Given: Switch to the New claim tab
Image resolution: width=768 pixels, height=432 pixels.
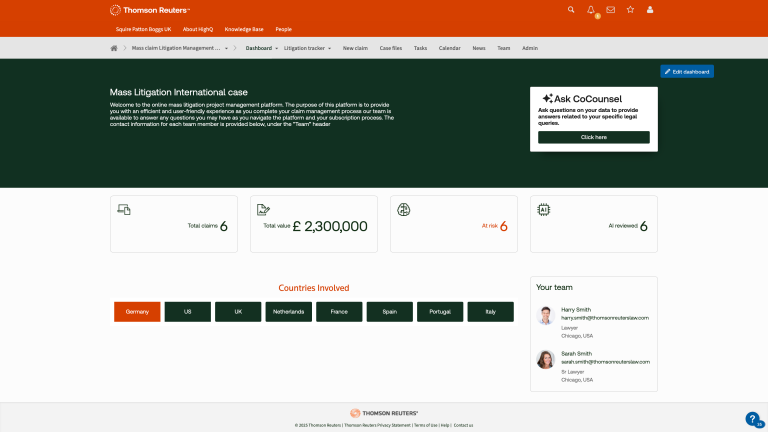Looking at the screenshot, I should [x=355, y=48].
